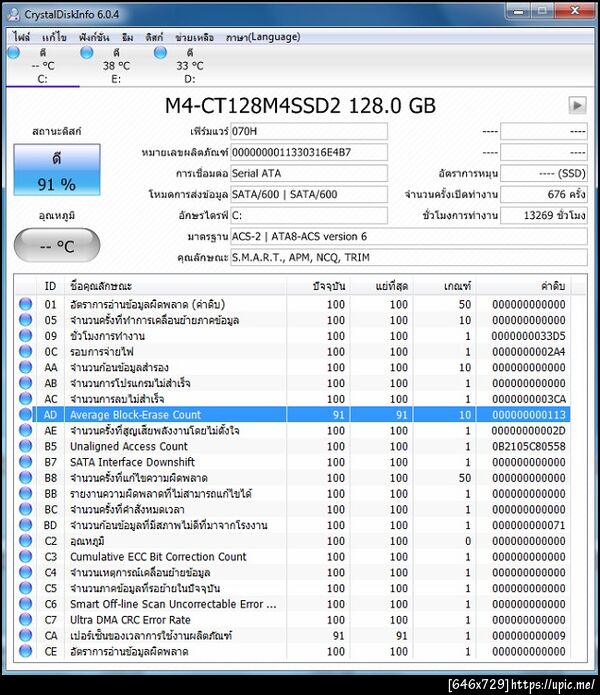The image size is (600, 695).
Task: Click the blue status orb of row AD
Action: pyautogui.click(x=26, y=414)
